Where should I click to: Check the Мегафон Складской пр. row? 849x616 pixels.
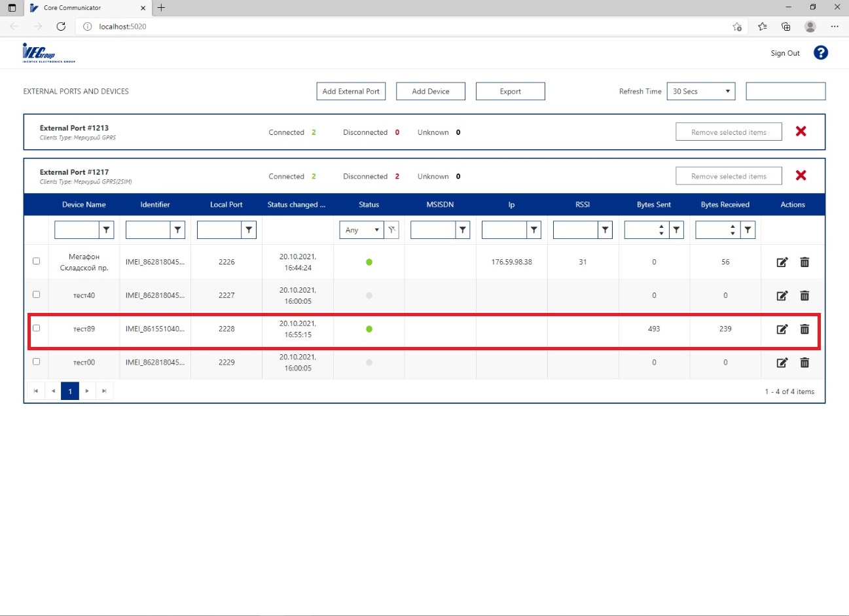pyautogui.click(x=37, y=261)
